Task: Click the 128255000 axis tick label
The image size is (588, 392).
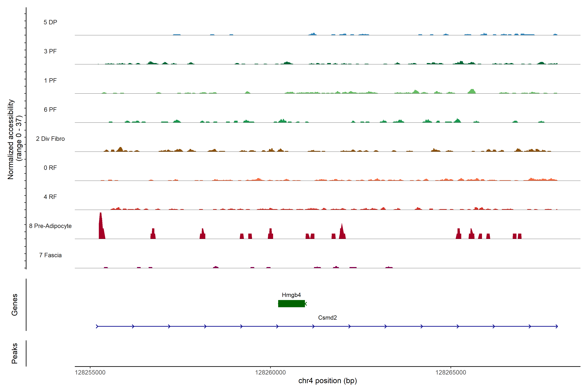Action: point(90,373)
